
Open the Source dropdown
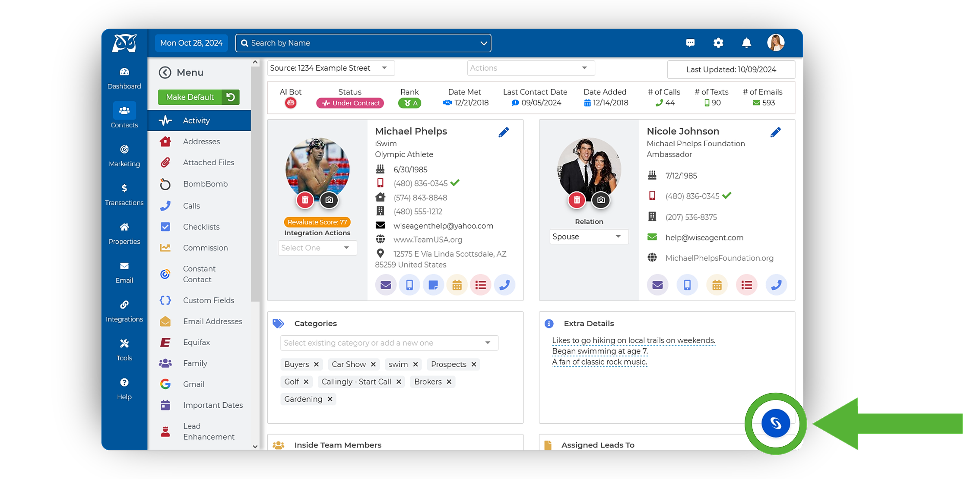pos(331,68)
